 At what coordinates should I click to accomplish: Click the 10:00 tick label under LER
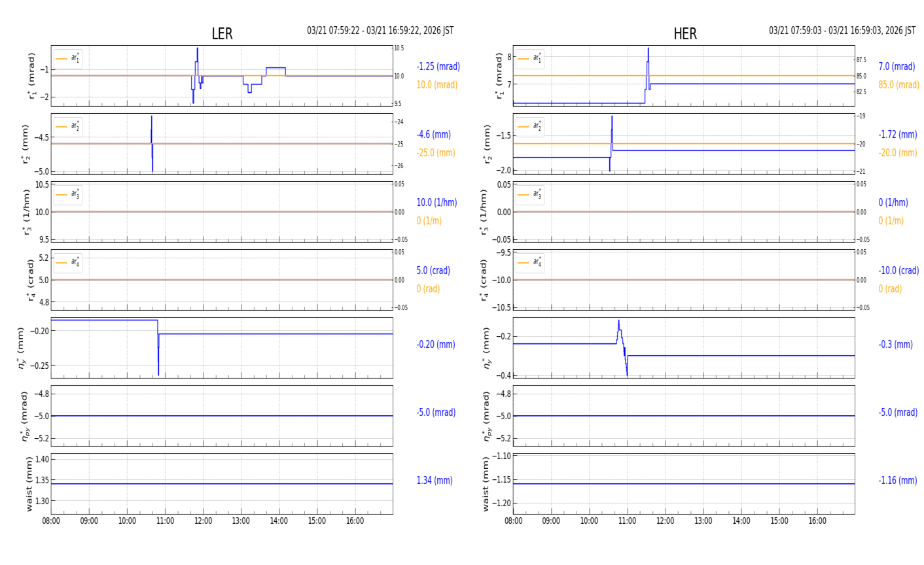tap(127, 521)
